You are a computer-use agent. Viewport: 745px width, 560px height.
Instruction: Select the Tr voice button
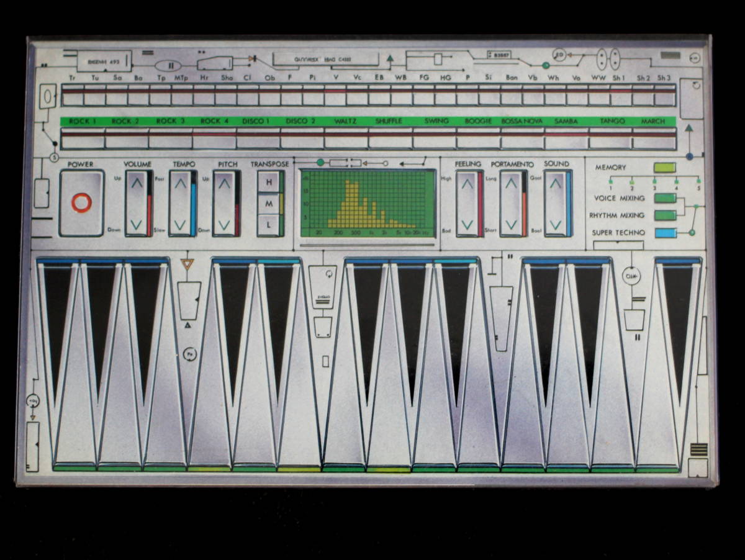[x=72, y=95]
